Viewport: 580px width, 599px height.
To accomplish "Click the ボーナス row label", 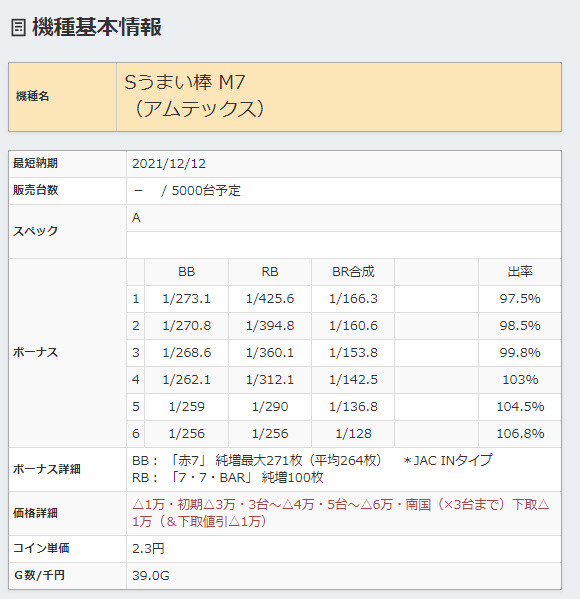I will tap(36, 352).
